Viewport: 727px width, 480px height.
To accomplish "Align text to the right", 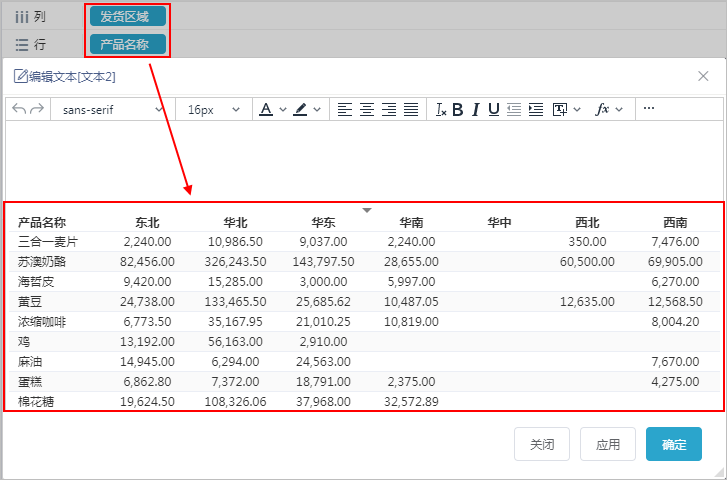I will [x=389, y=109].
